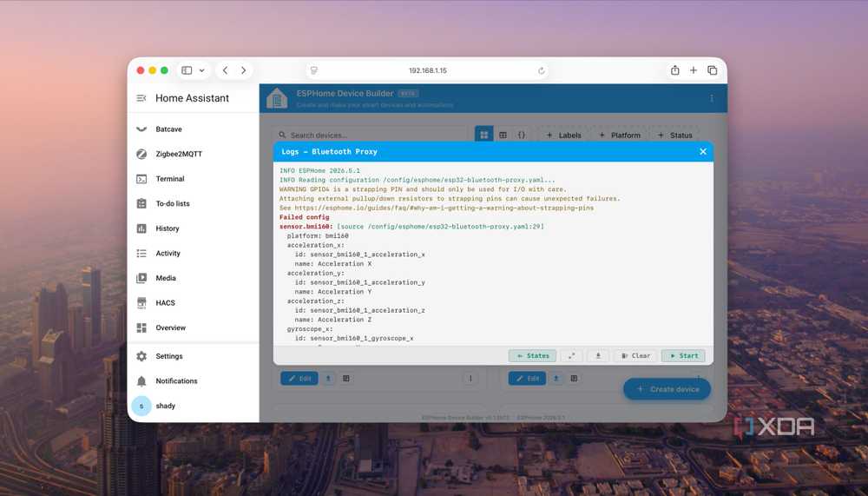Click 'name: Acceleration Z' in the log
The width and height of the screenshot is (868, 496).
click(333, 320)
